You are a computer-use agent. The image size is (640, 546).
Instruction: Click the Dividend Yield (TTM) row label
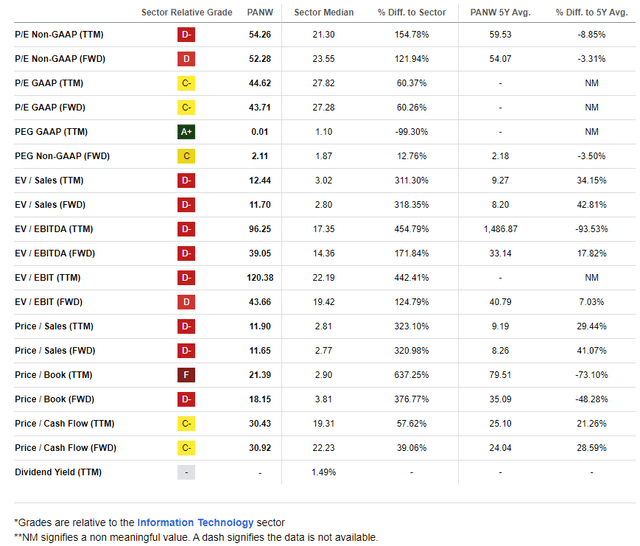coord(58,472)
